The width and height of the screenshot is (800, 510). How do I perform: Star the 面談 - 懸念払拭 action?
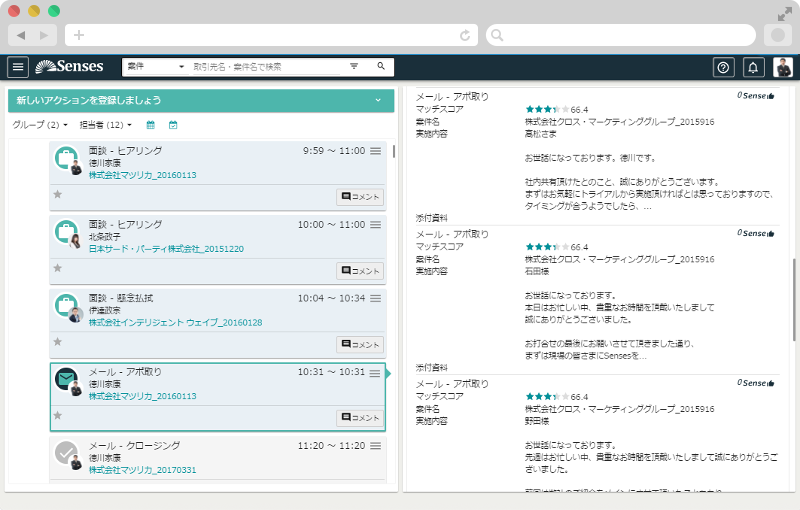coord(58,342)
